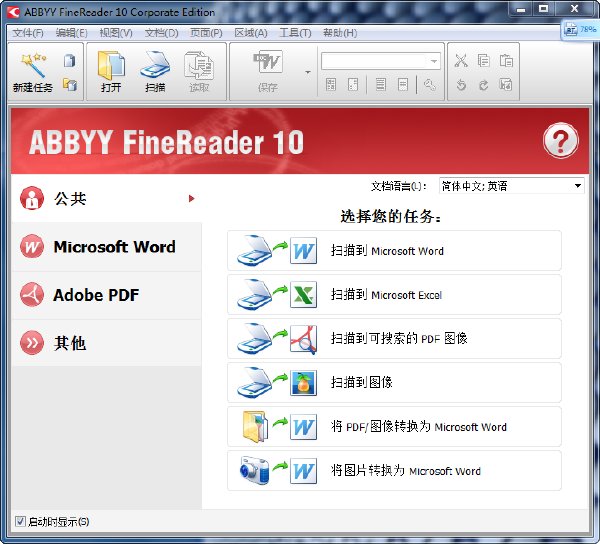Choose 将 PDF/图像转换为 Microsoft Word task
Screen dimensions: 600x544
pyautogui.click(x=394, y=427)
